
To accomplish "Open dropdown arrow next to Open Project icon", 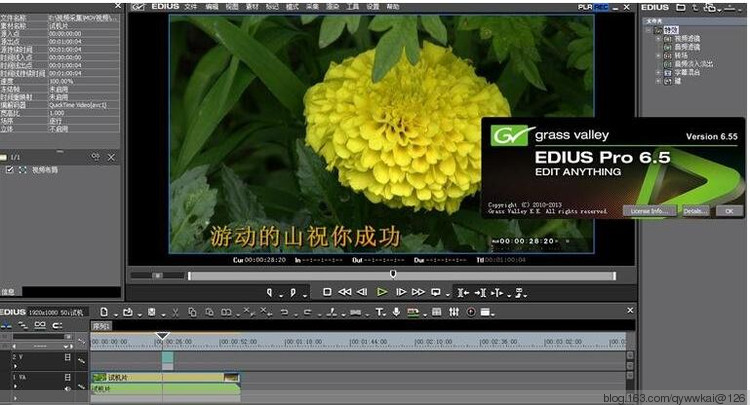I will pyautogui.click(x=139, y=315).
